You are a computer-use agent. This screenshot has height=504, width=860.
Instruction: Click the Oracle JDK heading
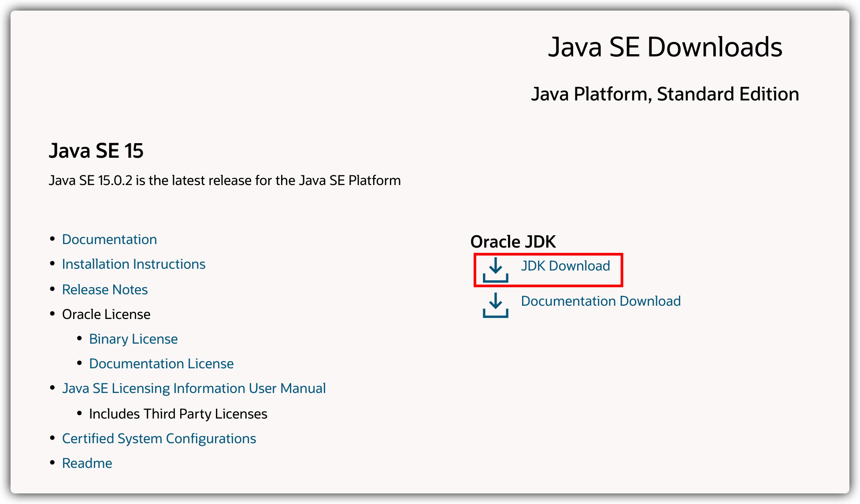pos(513,242)
